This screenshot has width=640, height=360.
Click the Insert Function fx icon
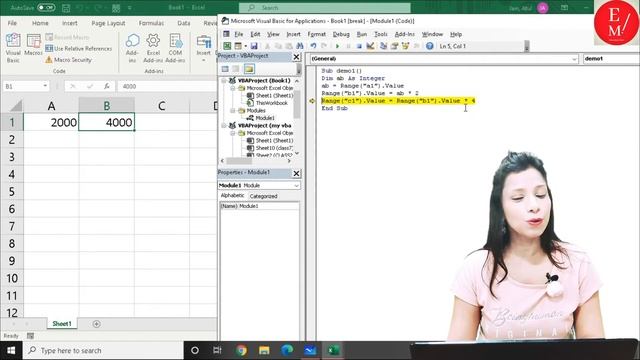[x=107, y=86]
